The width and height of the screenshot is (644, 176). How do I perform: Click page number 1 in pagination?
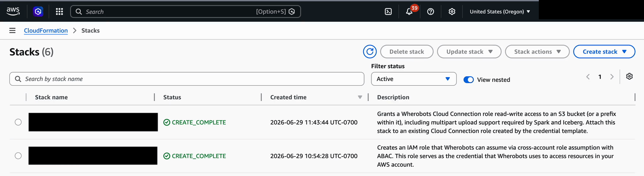(x=600, y=77)
